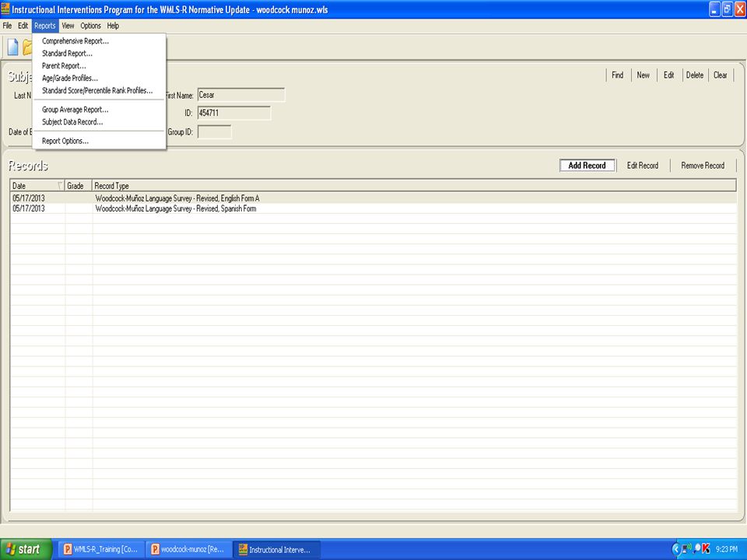
Task: Switch to woodcock-munoz PowerPoint taskbar item
Action: click(188, 550)
